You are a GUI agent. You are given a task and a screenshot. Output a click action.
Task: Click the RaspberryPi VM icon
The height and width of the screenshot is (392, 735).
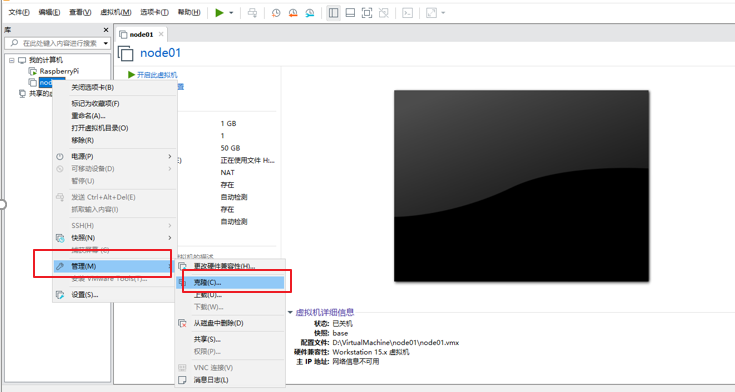(32, 71)
